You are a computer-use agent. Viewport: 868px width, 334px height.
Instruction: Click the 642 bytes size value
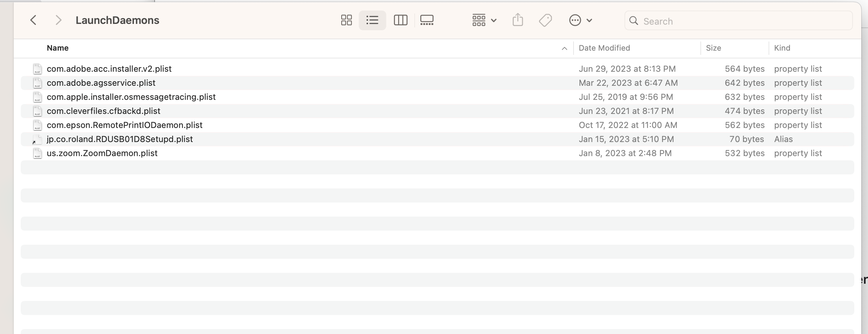click(745, 83)
